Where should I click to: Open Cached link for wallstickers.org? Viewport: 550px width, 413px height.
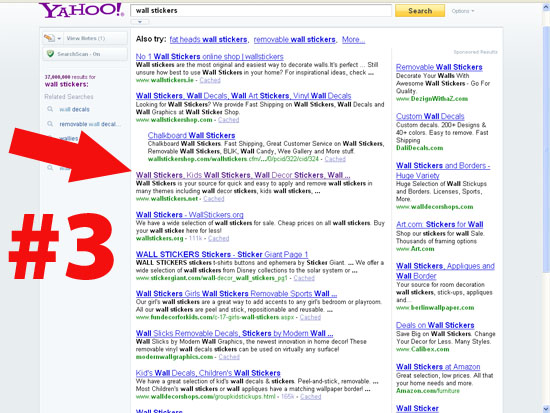point(218,239)
